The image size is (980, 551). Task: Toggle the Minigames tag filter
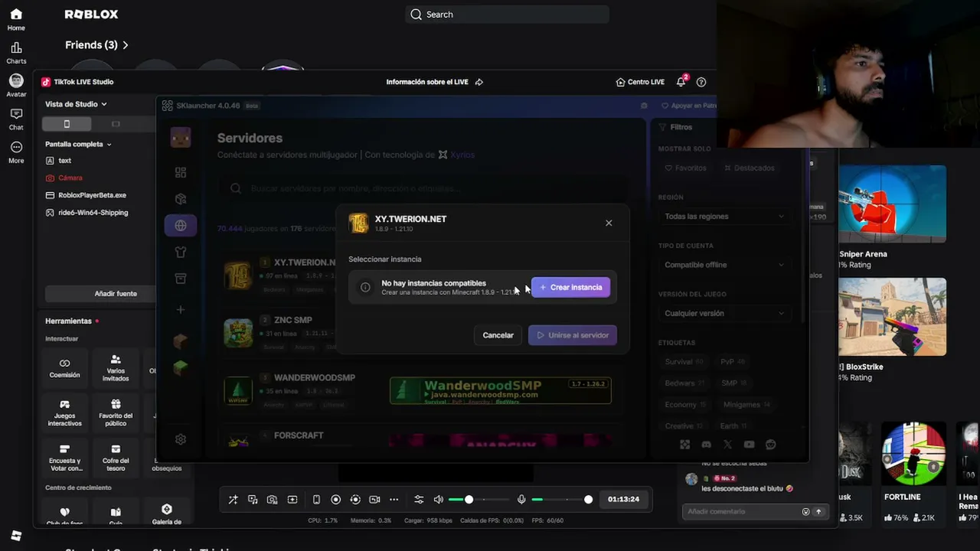click(x=746, y=405)
